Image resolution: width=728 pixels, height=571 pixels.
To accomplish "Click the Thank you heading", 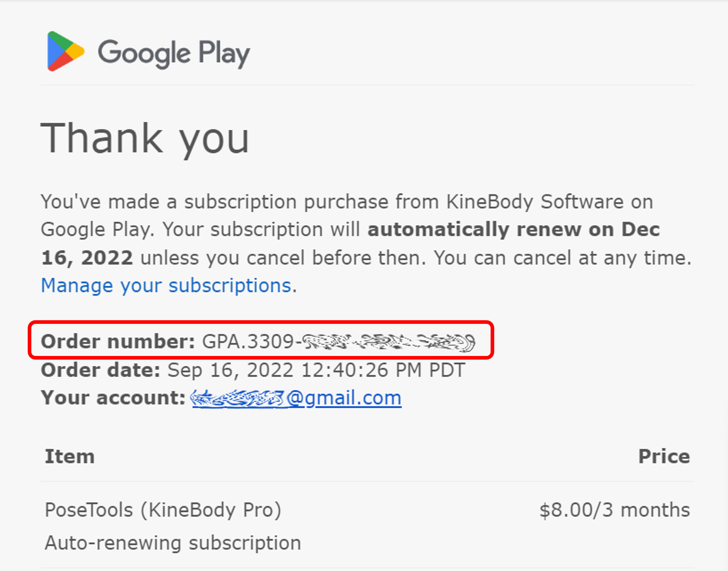I will click(145, 138).
